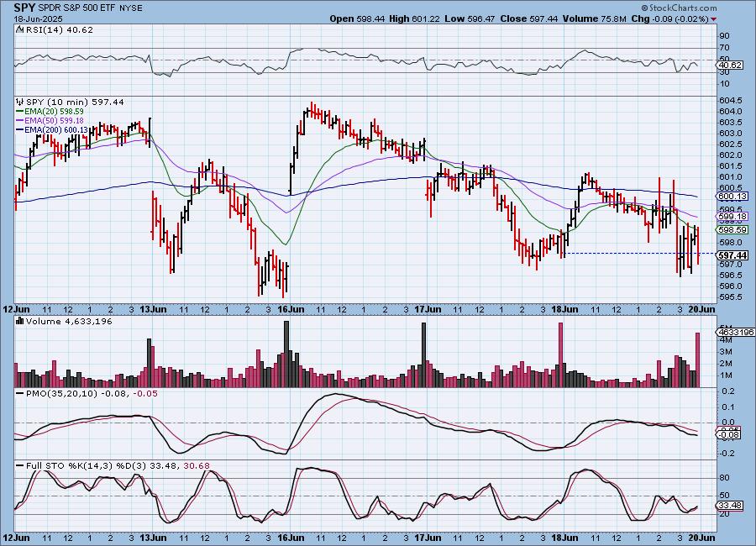Click the 90 level on RSI axis
This screenshot has width=756, height=546.
point(724,35)
